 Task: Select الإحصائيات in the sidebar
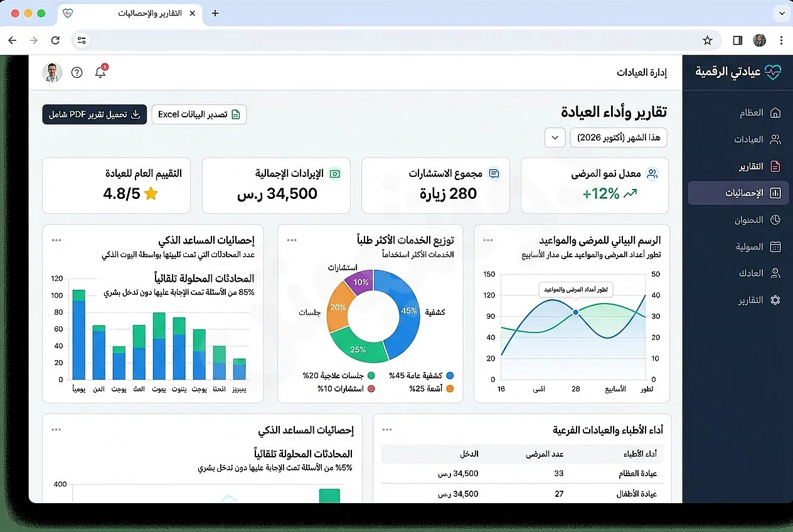click(x=738, y=193)
